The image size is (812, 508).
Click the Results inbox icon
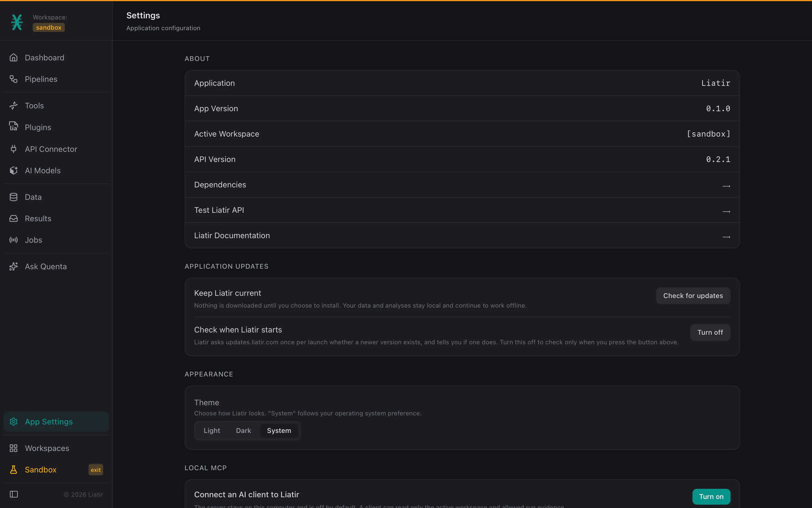click(14, 218)
